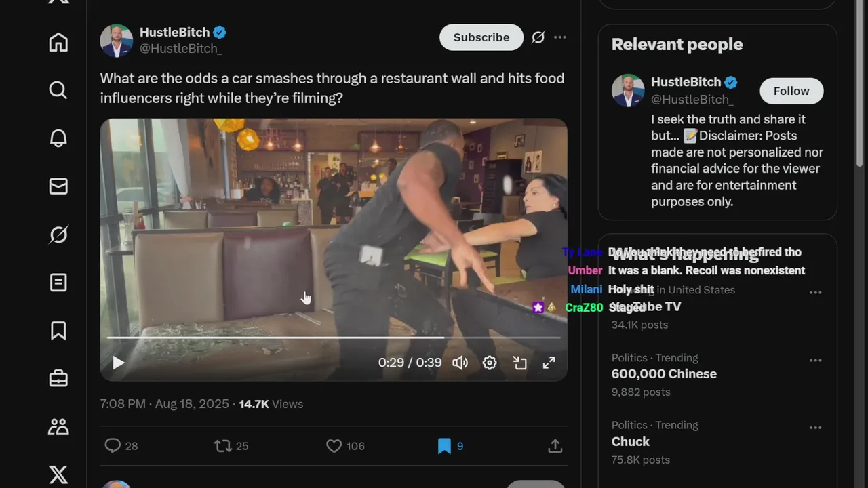Toggle picture-in-picture mode for video
This screenshot has width=868, height=488.
pyautogui.click(x=519, y=363)
